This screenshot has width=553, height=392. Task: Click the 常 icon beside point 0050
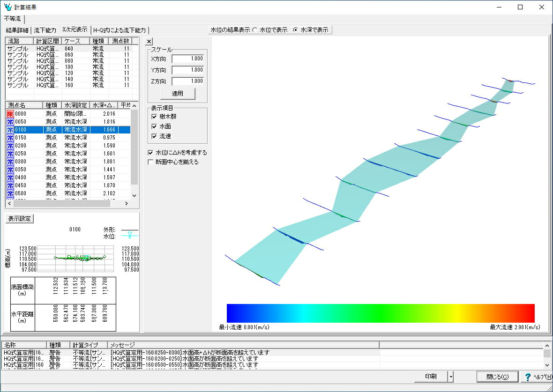point(10,122)
